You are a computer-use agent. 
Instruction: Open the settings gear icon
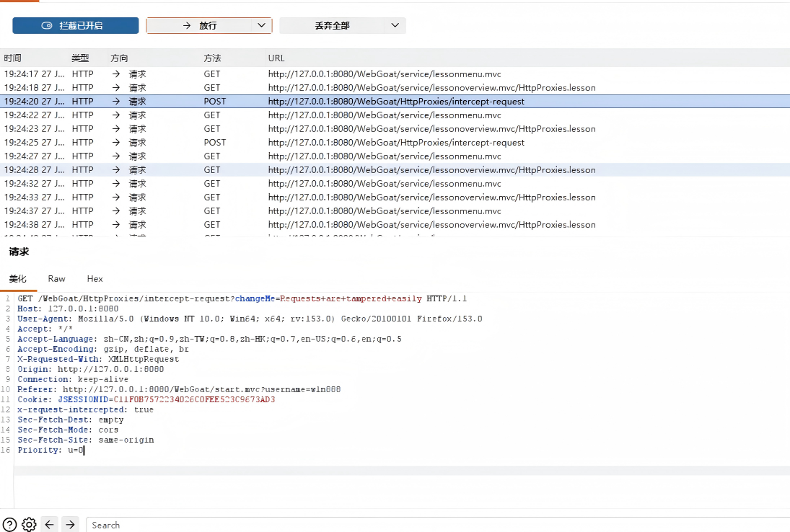30,525
